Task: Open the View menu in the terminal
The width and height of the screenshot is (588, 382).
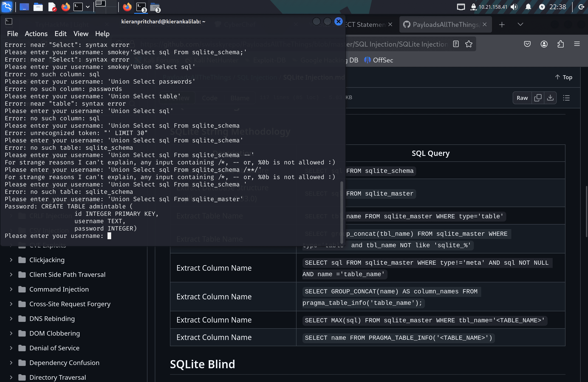Action: click(x=81, y=34)
